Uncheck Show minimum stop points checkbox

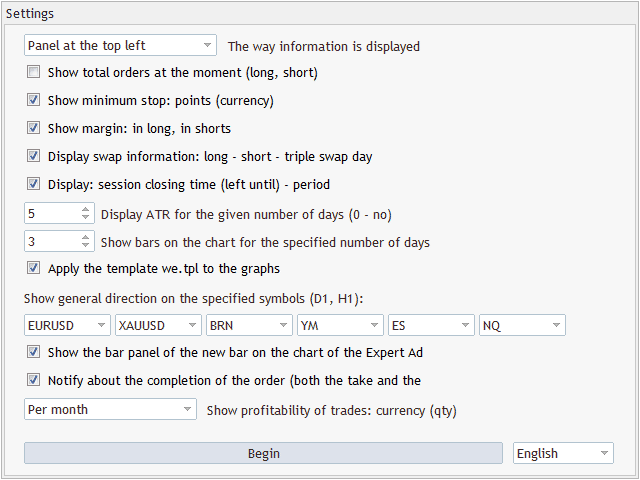34,100
